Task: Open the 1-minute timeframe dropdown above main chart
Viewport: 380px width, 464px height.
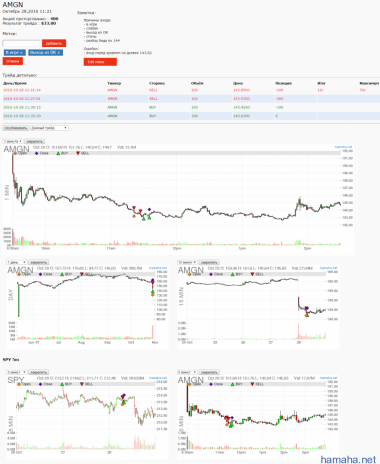Action: [13, 142]
